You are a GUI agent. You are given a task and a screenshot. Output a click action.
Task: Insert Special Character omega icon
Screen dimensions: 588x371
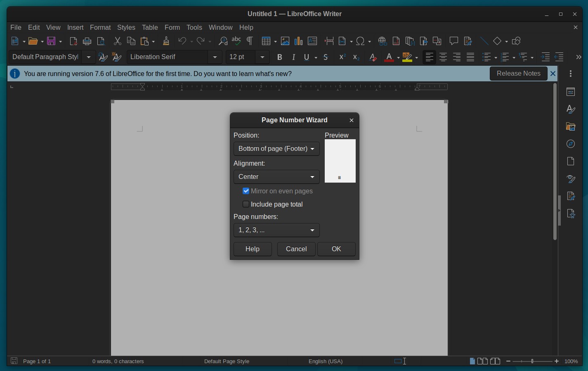[360, 41]
